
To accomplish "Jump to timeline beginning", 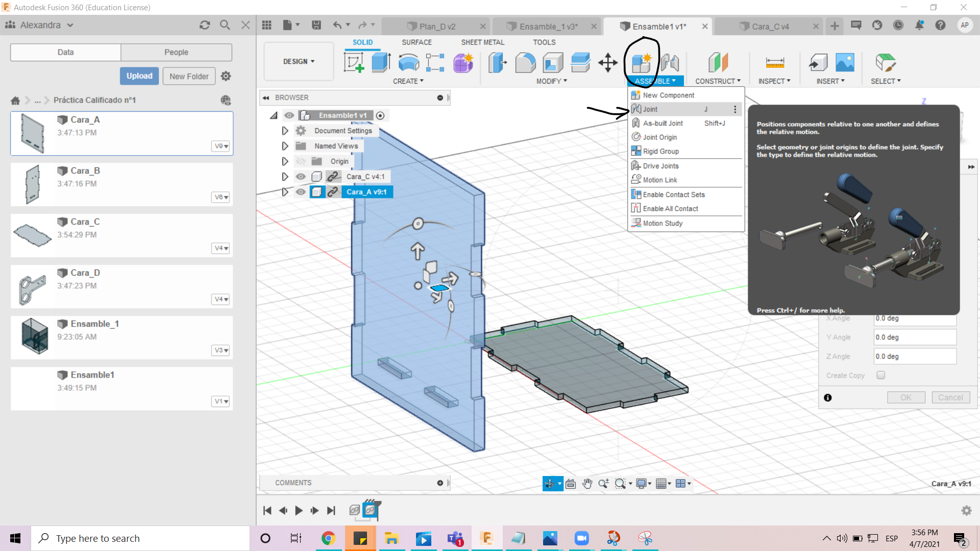I will point(267,511).
